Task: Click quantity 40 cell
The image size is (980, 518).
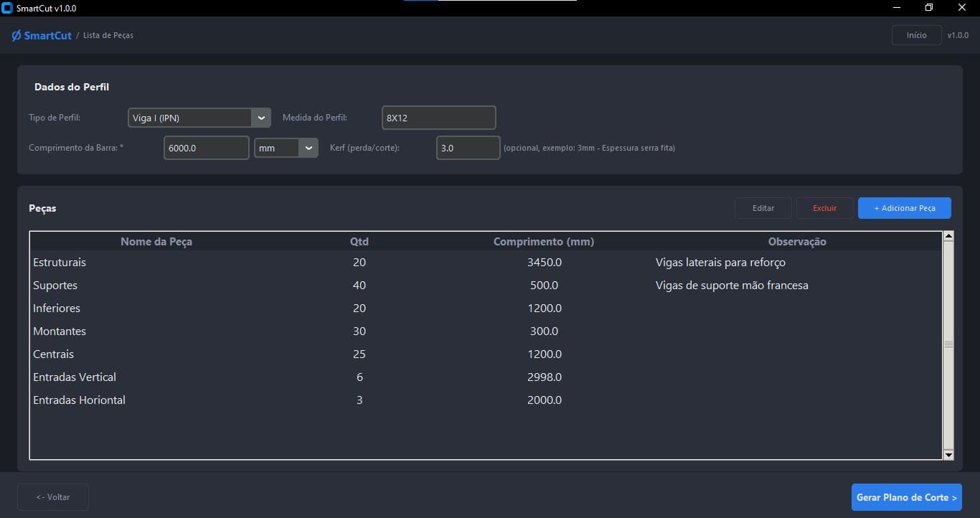Action: 359,286
